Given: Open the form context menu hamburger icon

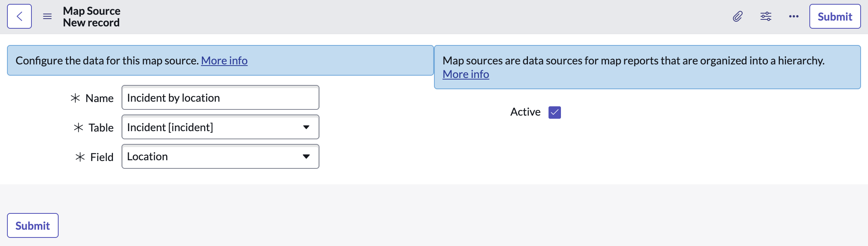Looking at the screenshot, I should [x=47, y=16].
